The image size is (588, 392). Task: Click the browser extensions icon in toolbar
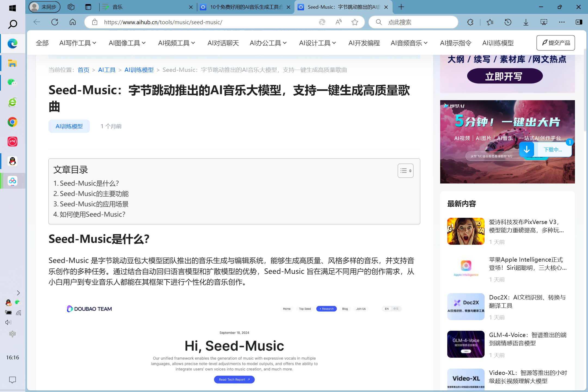point(470,22)
